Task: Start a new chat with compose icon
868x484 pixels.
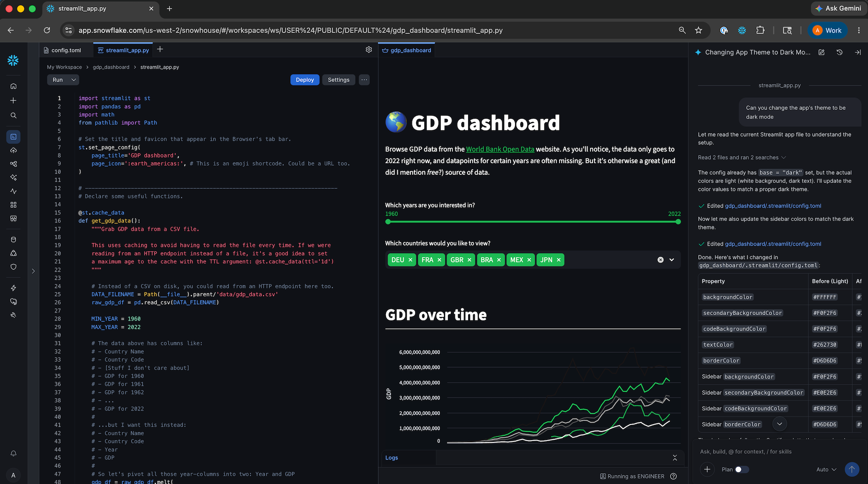Action: [x=821, y=52]
